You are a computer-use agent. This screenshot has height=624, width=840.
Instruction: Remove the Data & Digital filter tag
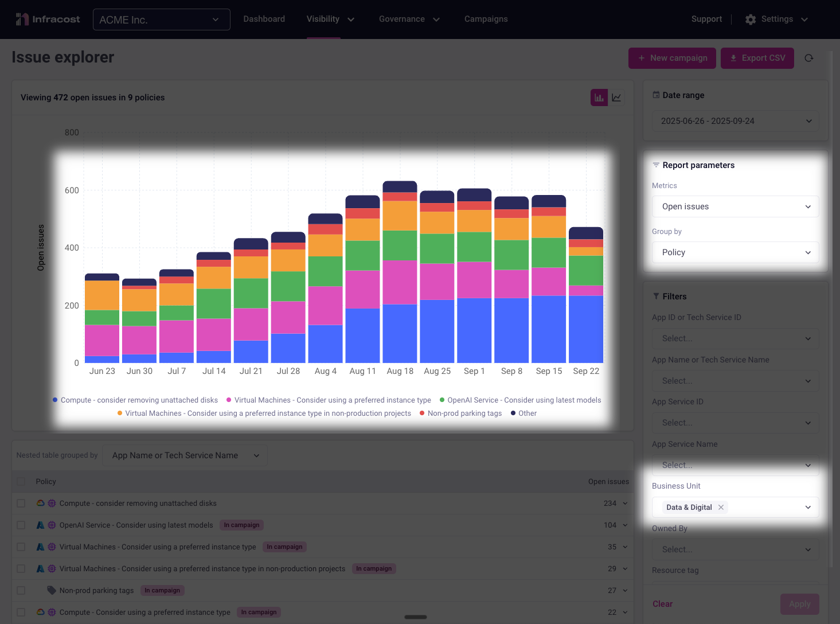(721, 508)
